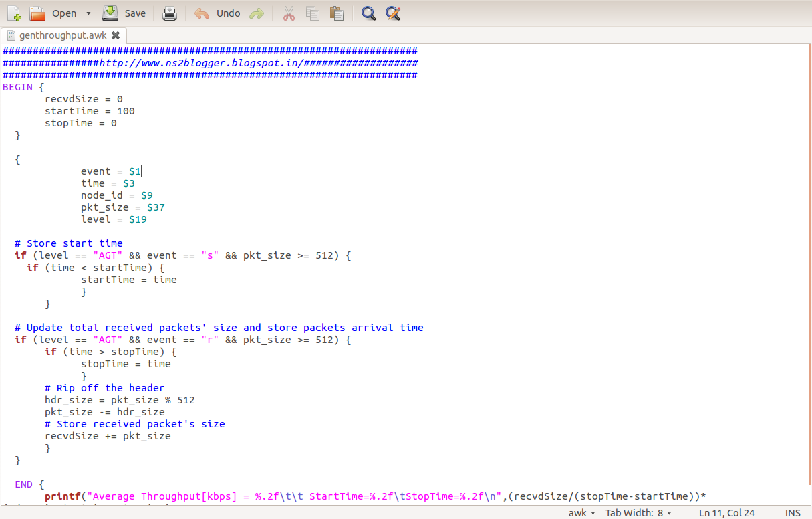Open the Find tool
The width and height of the screenshot is (812, 519).
tap(368, 13)
